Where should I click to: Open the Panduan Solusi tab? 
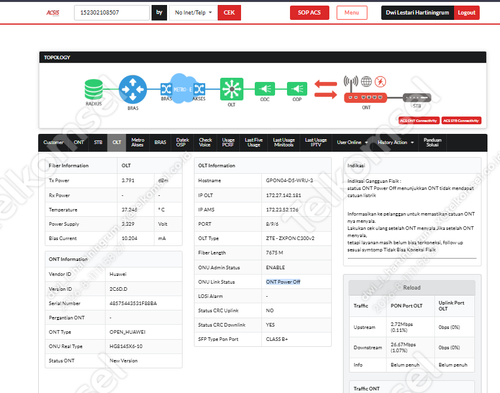coord(432,142)
